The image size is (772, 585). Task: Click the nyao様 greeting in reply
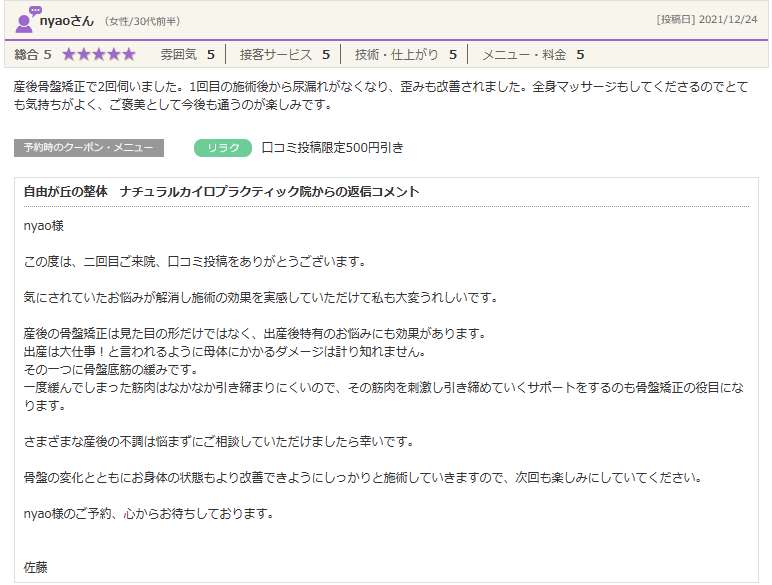pos(44,226)
